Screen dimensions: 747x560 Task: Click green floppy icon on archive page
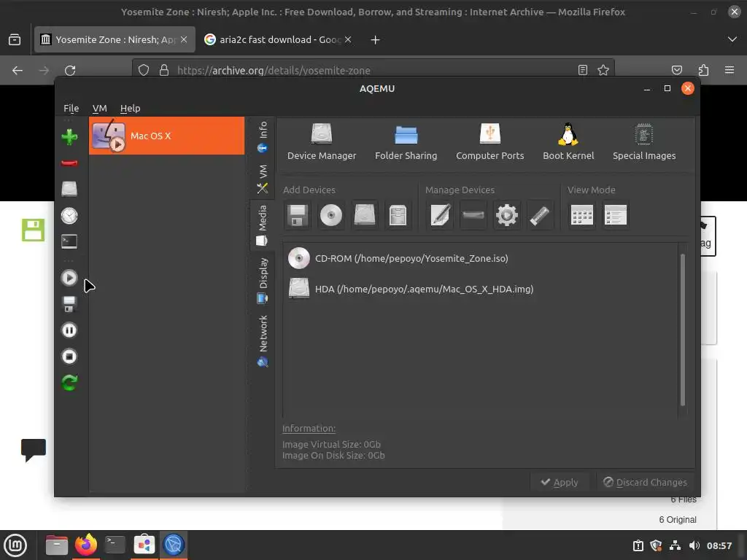[x=34, y=230]
